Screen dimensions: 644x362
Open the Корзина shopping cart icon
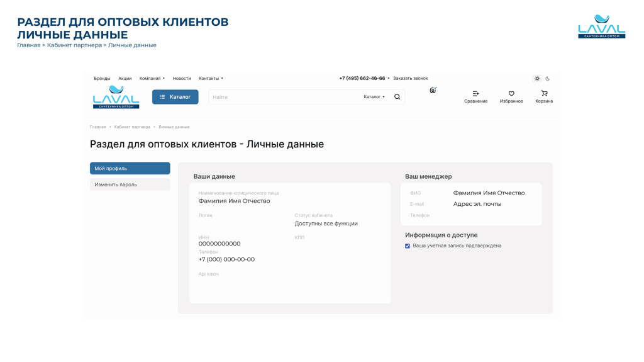(x=544, y=94)
